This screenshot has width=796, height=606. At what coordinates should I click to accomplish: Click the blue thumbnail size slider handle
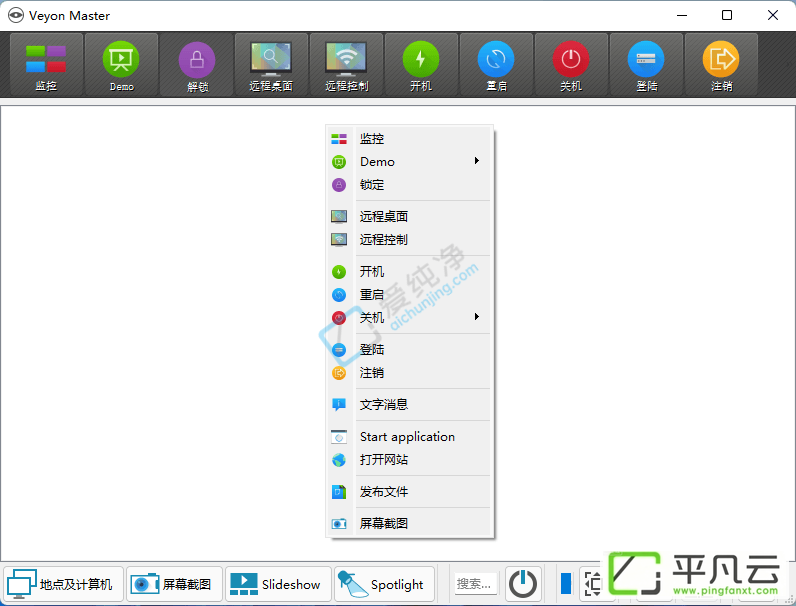[566, 584]
